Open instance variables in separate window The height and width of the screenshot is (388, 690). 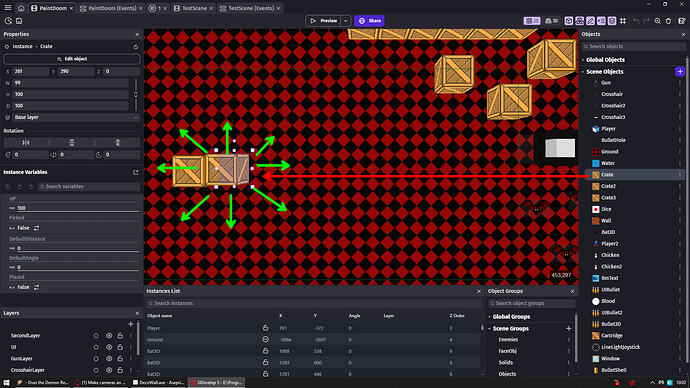click(x=136, y=172)
